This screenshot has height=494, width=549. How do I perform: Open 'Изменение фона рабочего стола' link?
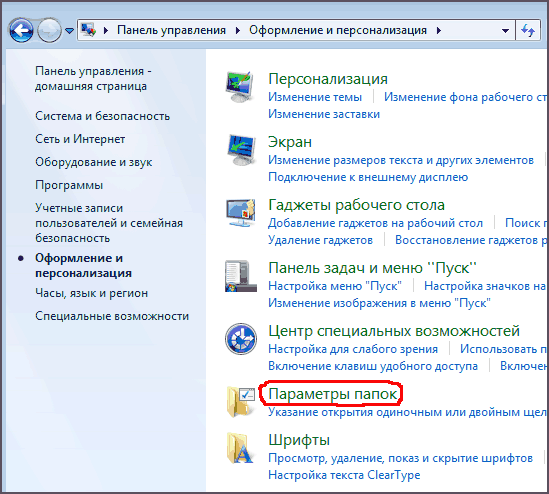coord(465,97)
